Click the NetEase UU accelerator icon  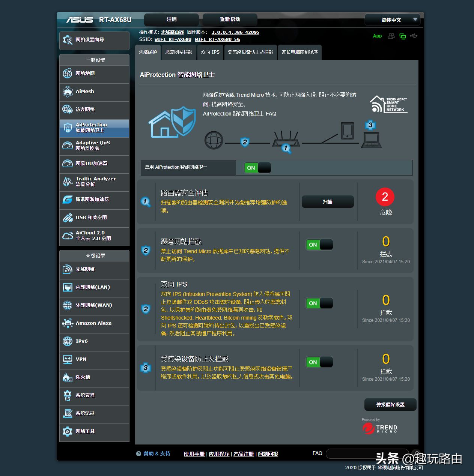pos(68,164)
